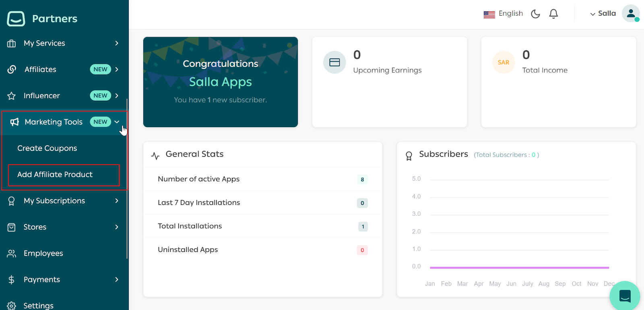Expand the My Services submenu arrow
The height and width of the screenshot is (310, 644).
tap(117, 43)
